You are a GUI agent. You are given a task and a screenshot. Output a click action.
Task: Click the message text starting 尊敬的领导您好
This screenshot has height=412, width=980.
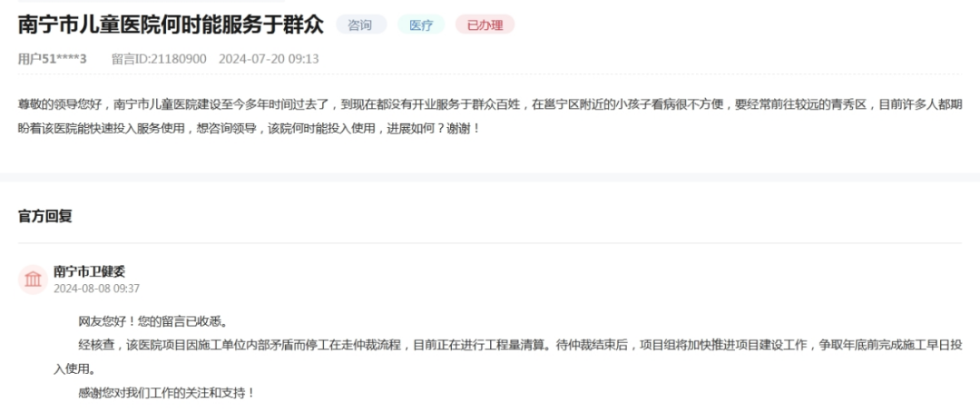click(490, 104)
